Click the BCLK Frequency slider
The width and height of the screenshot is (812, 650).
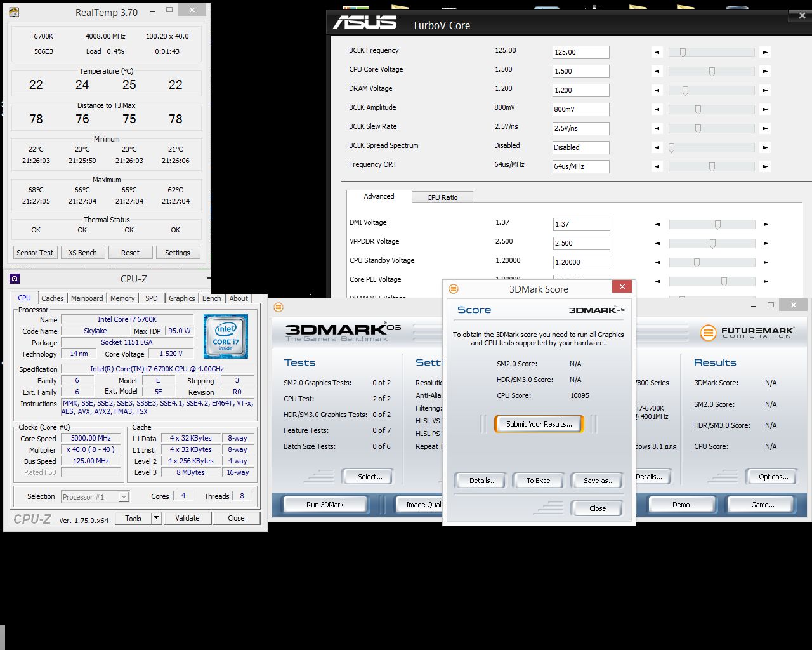point(711,53)
